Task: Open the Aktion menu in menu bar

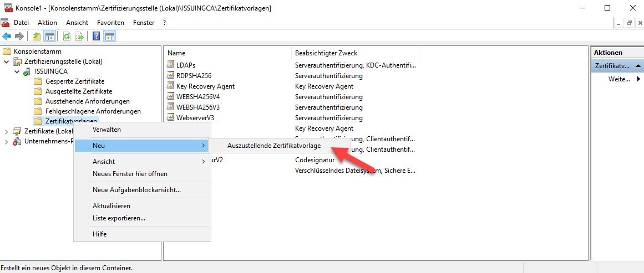Action: point(47,23)
